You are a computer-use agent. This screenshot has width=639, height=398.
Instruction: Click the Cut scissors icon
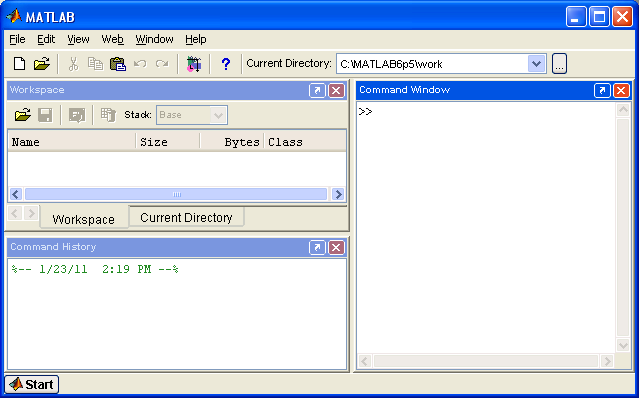click(x=73, y=64)
